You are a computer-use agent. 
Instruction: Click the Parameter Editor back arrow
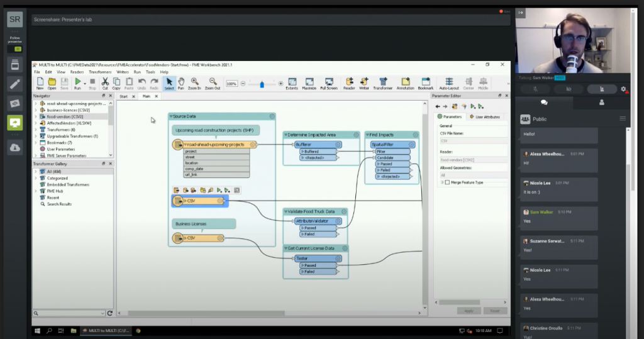click(x=438, y=106)
